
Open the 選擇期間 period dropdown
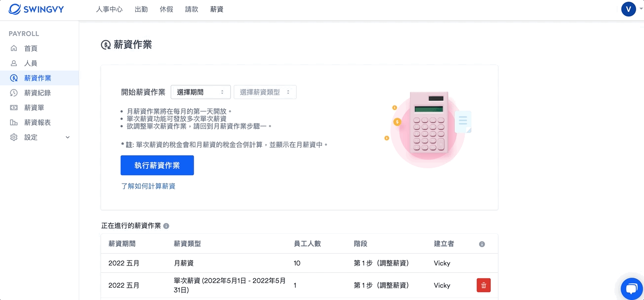(201, 92)
